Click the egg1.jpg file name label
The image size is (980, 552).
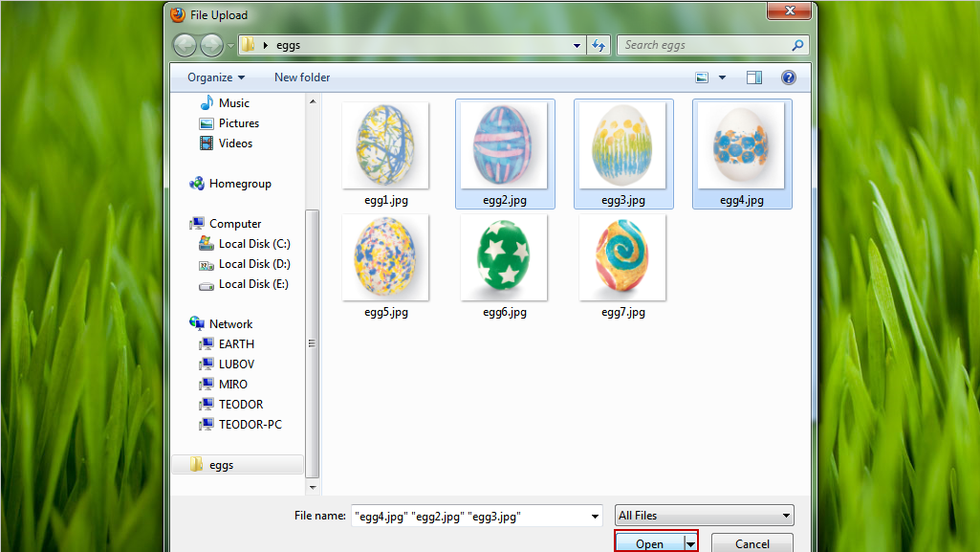click(386, 200)
